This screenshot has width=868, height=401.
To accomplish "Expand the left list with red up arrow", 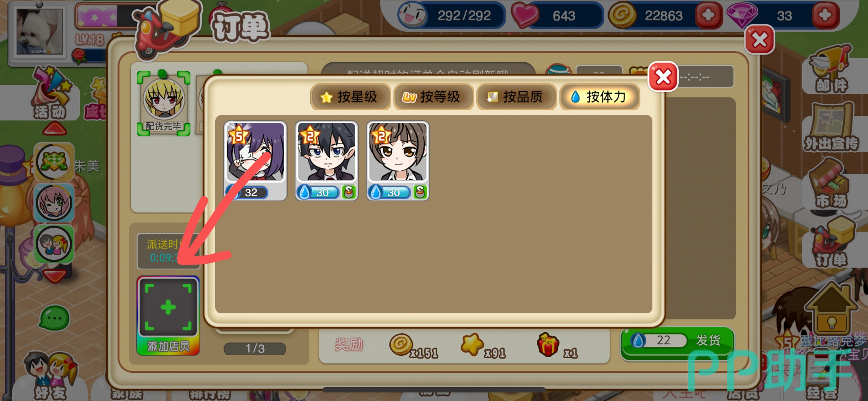I will 55,129.
